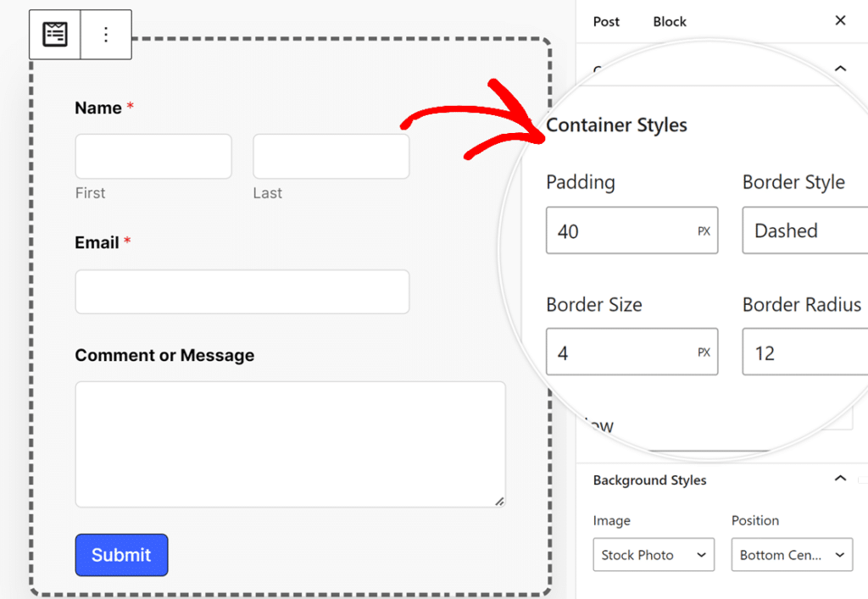Switch to the Post settings tab
The image size is (868, 599).
[605, 21]
